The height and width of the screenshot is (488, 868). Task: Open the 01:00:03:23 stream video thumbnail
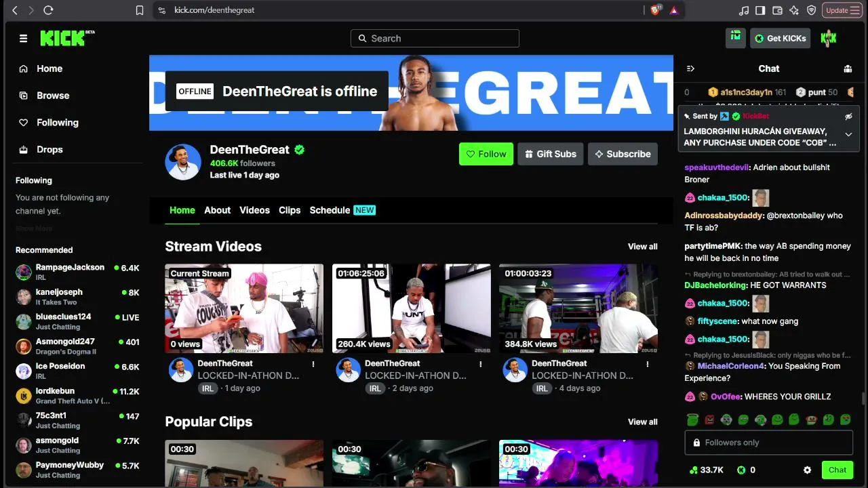pos(578,308)
